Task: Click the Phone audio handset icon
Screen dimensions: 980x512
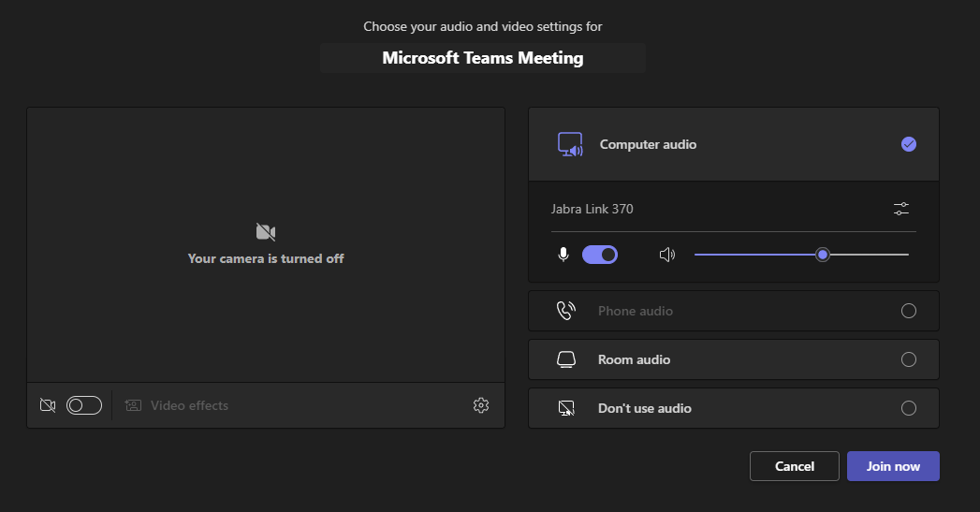Action: pyautogui.click(x=565, y=311)
